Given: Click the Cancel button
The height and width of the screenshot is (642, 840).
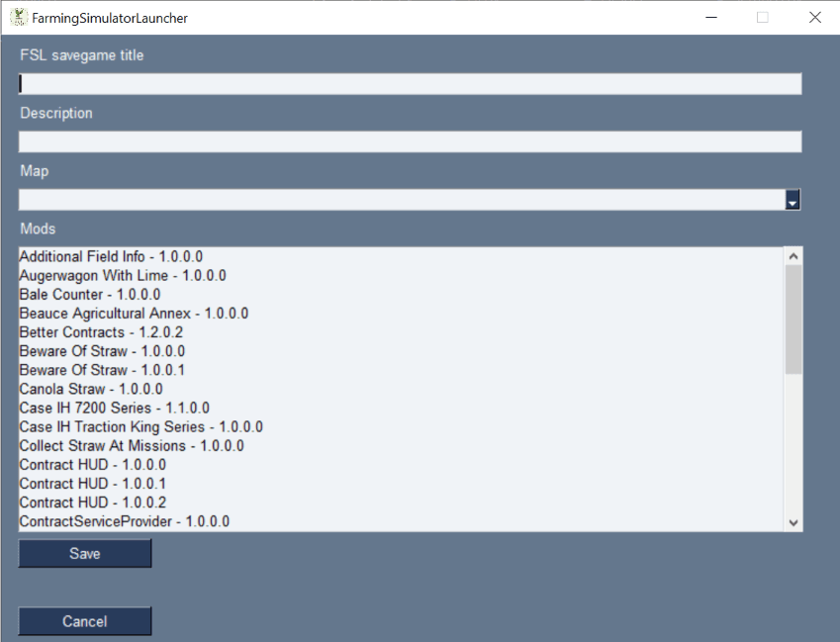Looking at the screenshot, I should coord(85,621).
